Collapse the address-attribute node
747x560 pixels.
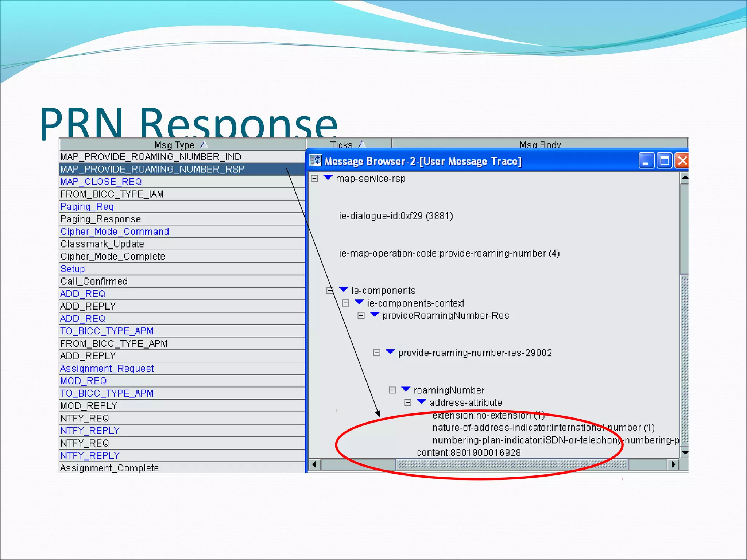408,402
